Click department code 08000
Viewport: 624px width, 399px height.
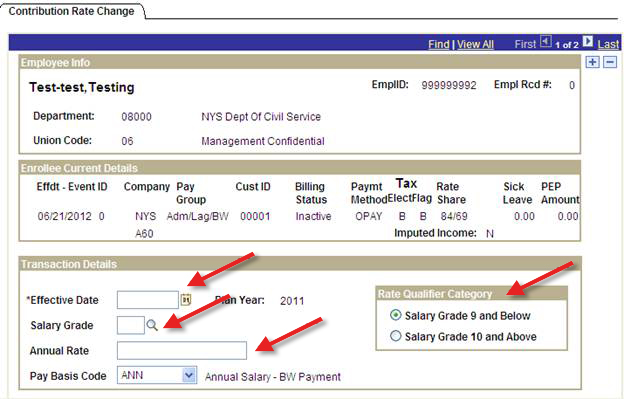click(136, 117)
